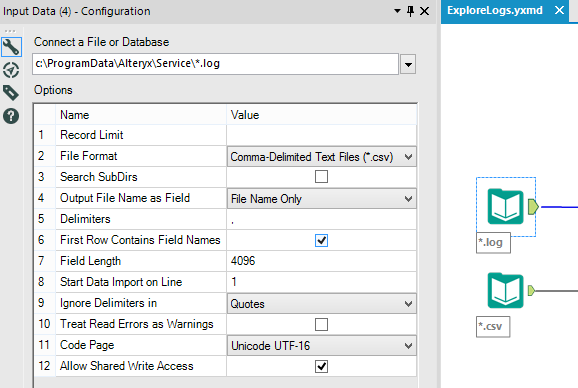Open Output File Name as Field dropdown
Screen dimensions: 578x388
(321, 199)
